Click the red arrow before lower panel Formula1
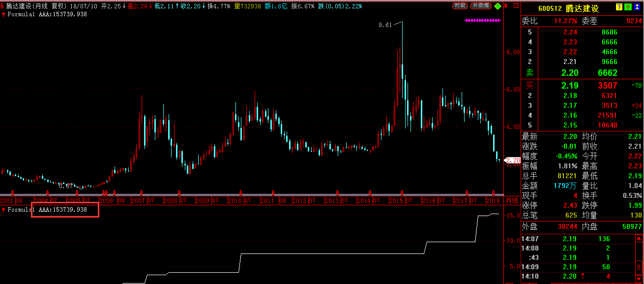 pos(3,210)
